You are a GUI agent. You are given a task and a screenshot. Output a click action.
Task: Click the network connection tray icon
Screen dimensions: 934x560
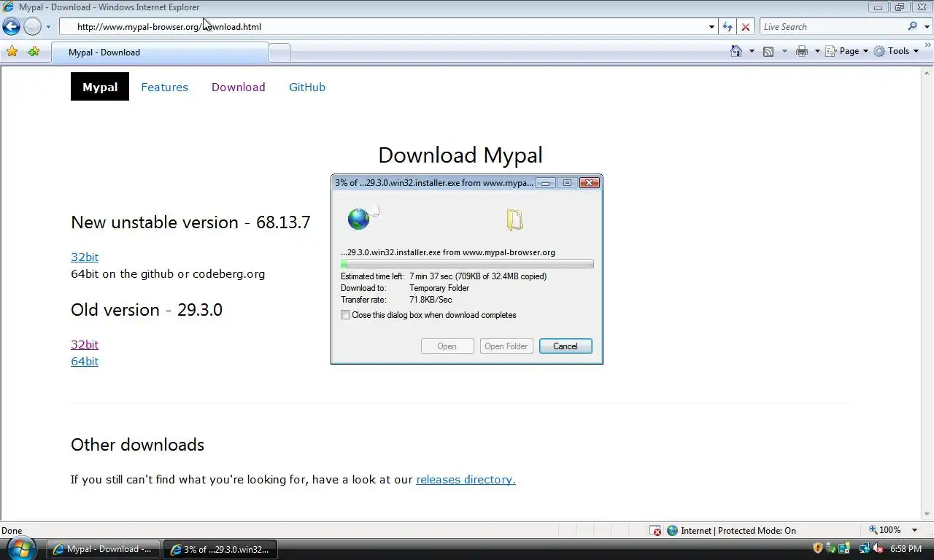[865, 548]
